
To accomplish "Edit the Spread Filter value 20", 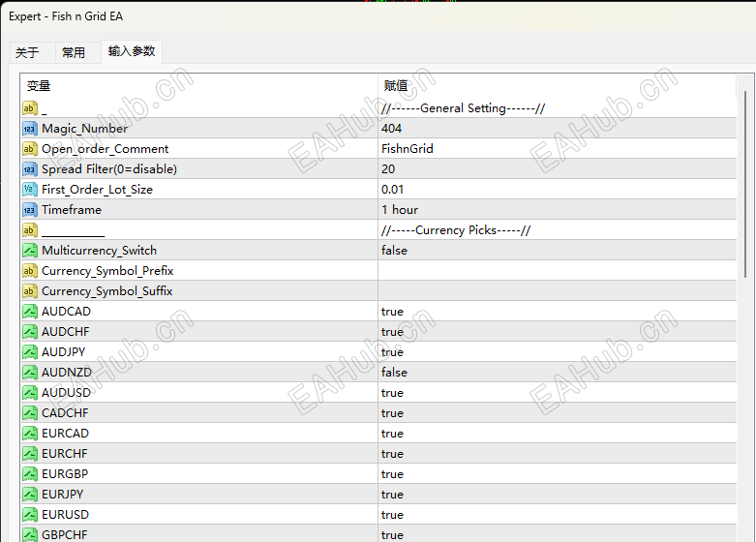I will 558,169.
